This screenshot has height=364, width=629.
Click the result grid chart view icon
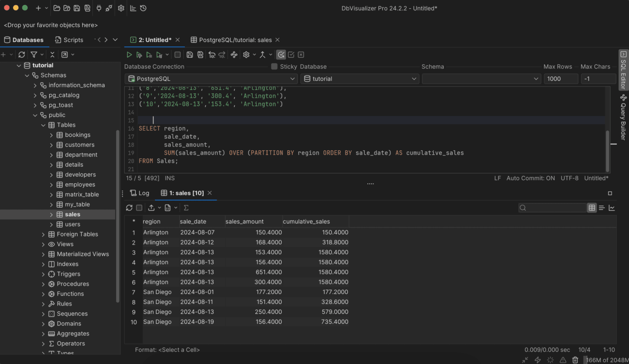pyautogui.click(x=611, y=207)
